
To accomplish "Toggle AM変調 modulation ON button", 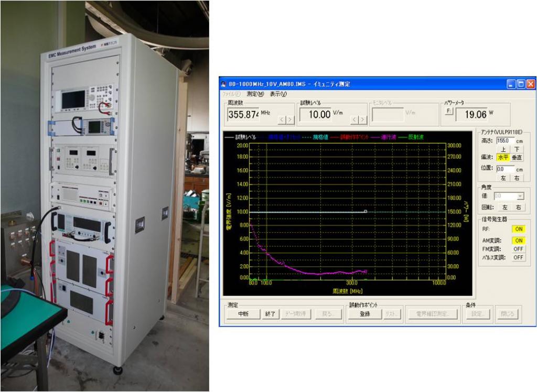I will (x=518, y=241).
